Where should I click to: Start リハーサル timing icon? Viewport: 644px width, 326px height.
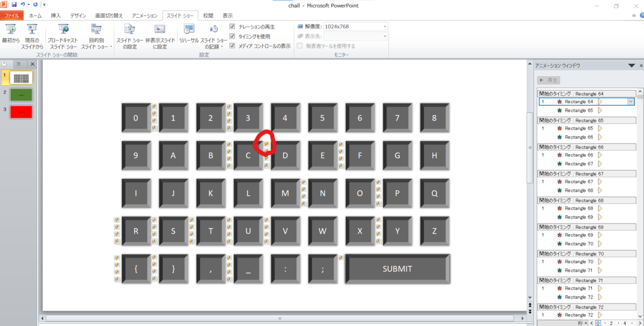click(x=189, y=29)
